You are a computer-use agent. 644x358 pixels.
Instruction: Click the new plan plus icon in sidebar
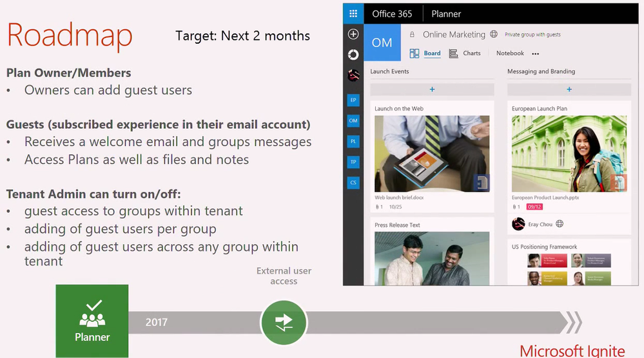[x=353, y=34]
